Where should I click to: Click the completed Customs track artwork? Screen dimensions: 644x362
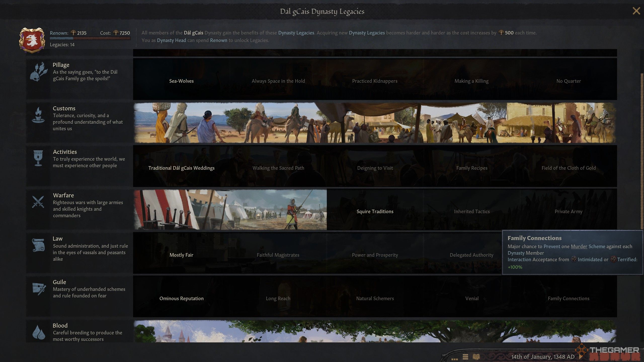pyautogui.click(x=375, y=122)
